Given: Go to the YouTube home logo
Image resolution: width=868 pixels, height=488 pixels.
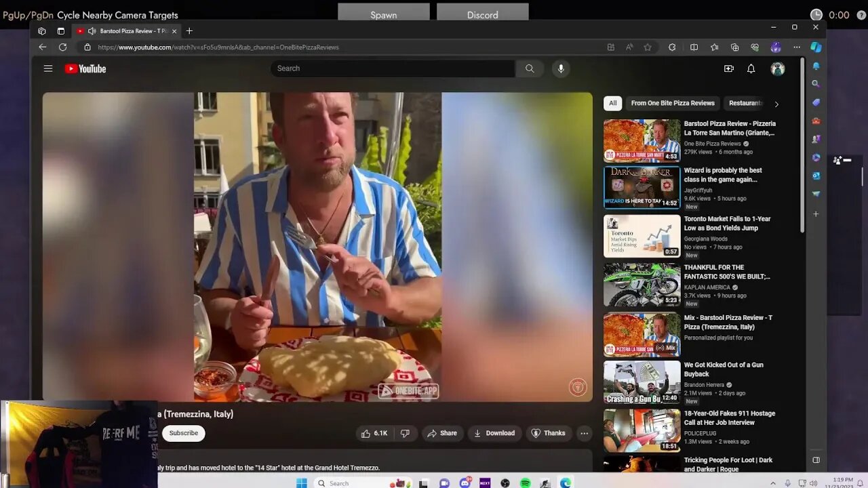Looking at the screenshot, I should [x=85, y=68].
